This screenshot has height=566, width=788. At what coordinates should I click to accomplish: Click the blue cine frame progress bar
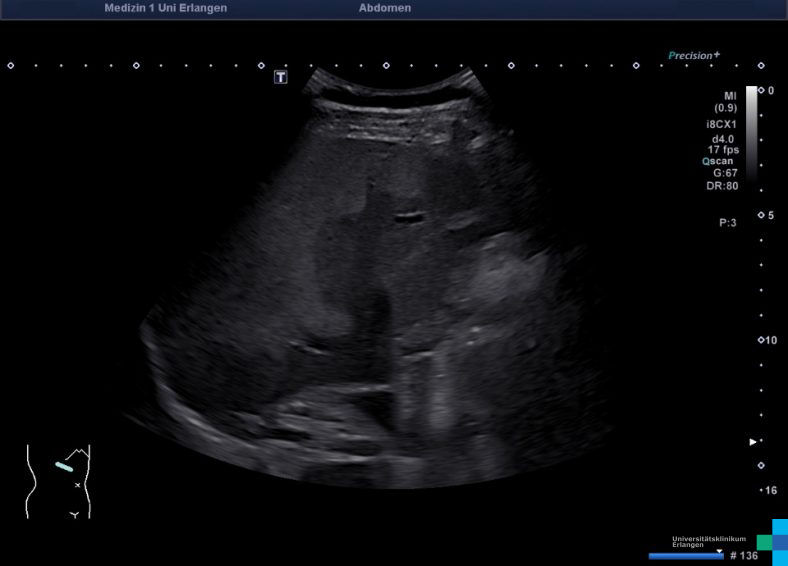pyautogui.click(x=685, y=555)
